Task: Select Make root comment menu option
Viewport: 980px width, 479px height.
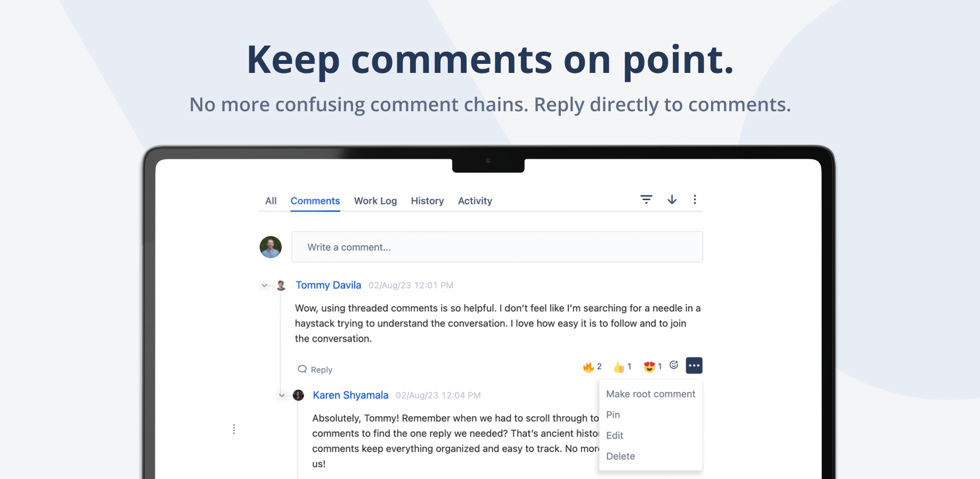Action: point(650,394)
